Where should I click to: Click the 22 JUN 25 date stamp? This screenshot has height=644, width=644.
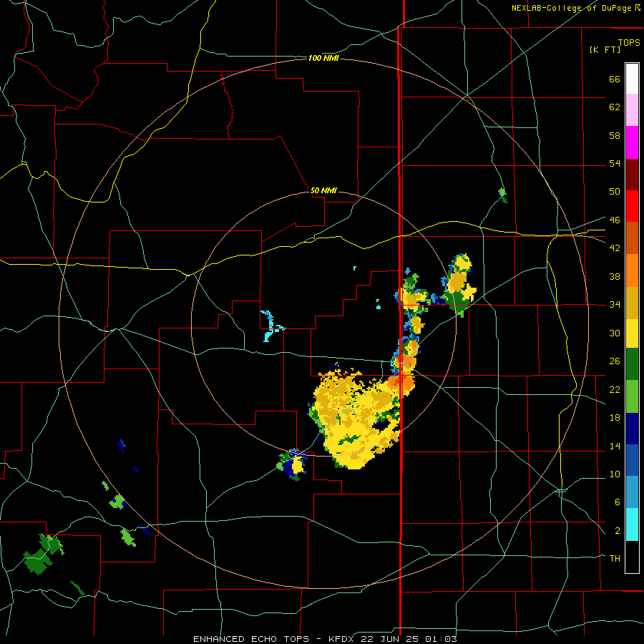pyautogui.click(x=390, y=639)
